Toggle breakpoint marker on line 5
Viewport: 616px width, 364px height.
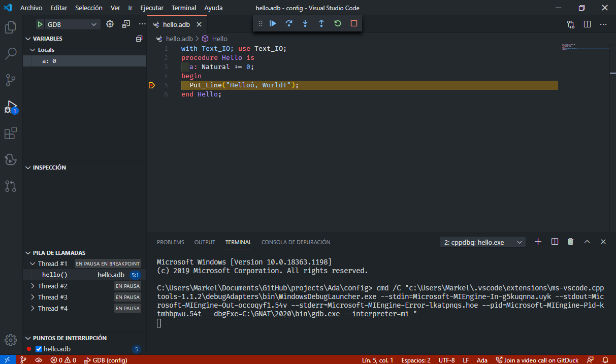[151, 85]
